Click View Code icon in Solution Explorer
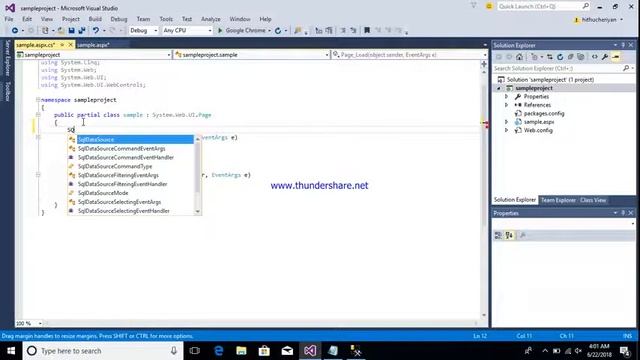 click(x=595, y=57)
